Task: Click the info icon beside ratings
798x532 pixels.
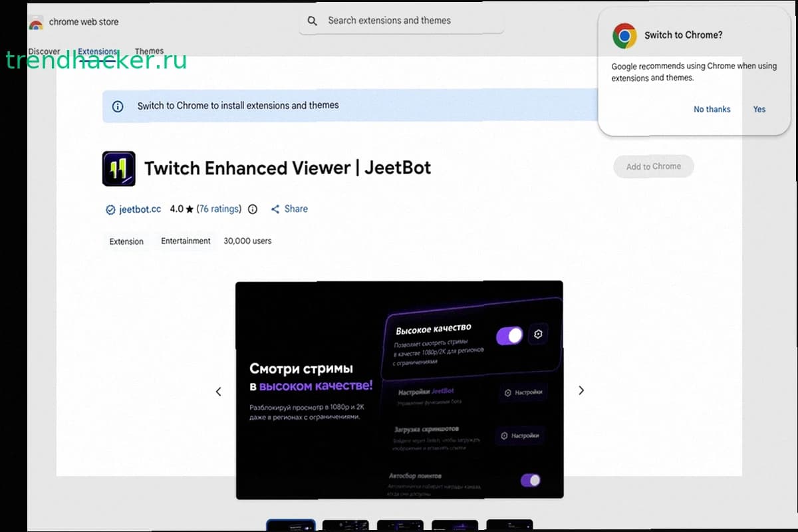Action: point(253,209)
